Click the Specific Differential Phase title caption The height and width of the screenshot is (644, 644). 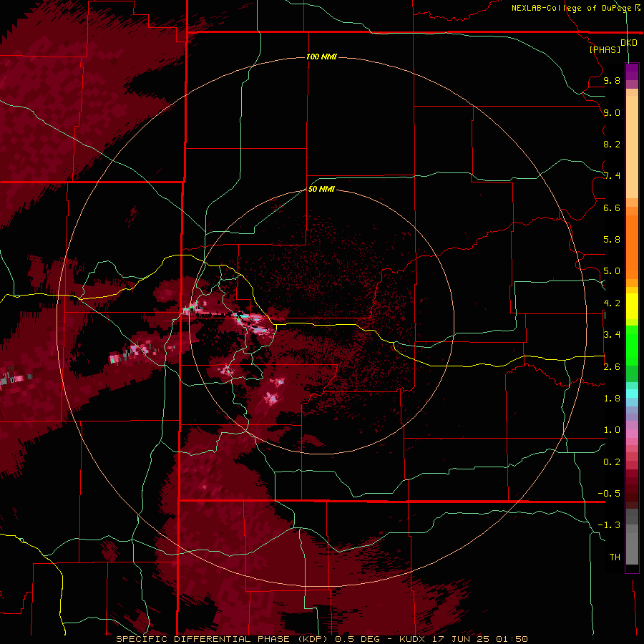(x=321, y=639)
